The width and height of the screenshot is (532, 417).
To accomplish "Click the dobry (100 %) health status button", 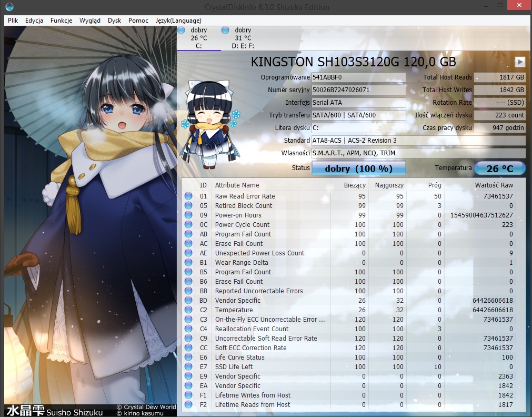I will pyautogui.click(x=359, y=168).
